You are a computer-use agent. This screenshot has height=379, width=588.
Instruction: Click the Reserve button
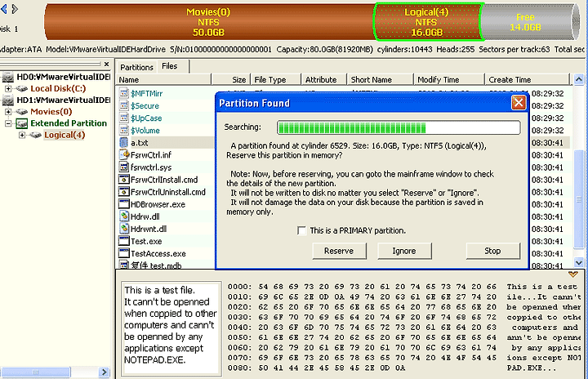click(x=339, y=251)
